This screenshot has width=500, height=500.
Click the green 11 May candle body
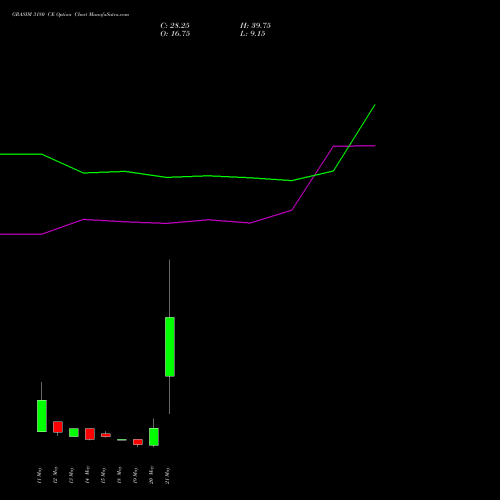(x=42, y=416)
